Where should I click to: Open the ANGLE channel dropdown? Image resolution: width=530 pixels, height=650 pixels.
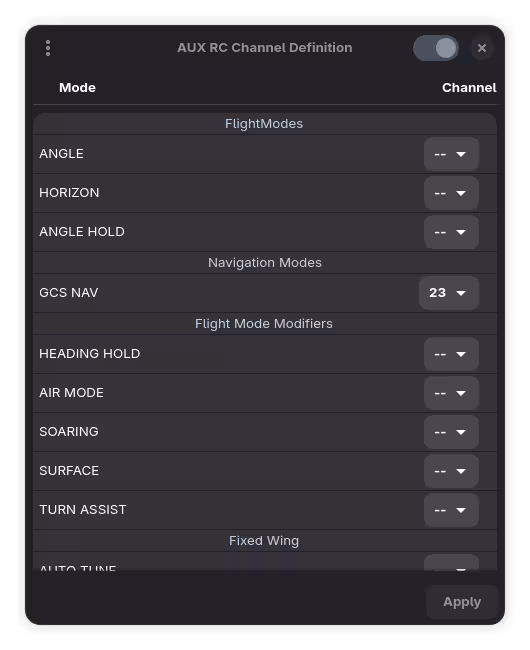click(x=451, y=154)
